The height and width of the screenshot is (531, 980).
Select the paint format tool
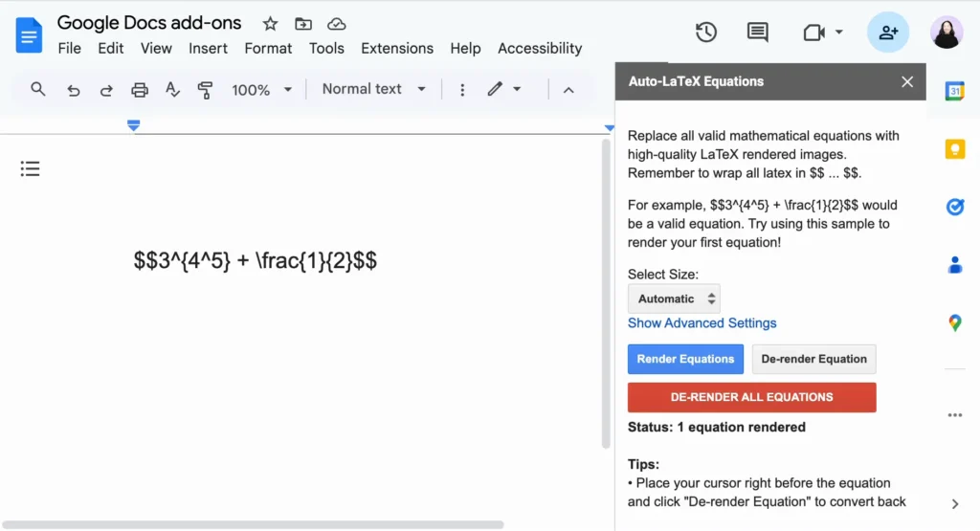205,90
